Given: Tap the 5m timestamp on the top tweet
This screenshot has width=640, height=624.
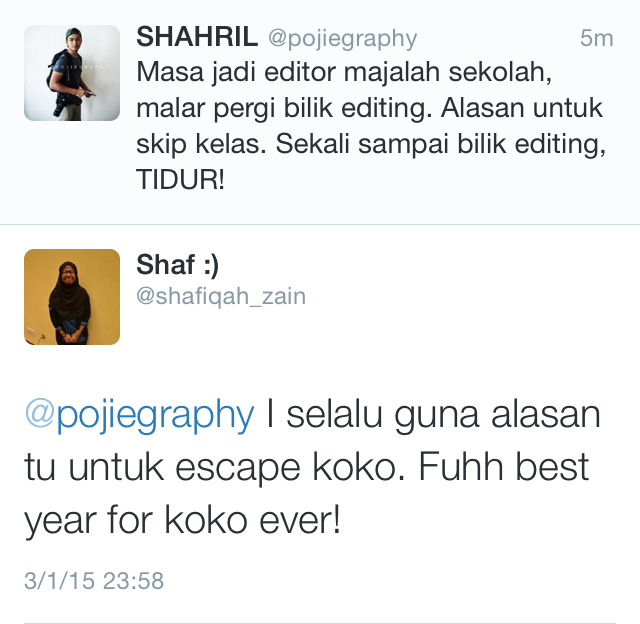Looking at the screenshot, I should 596,38.
